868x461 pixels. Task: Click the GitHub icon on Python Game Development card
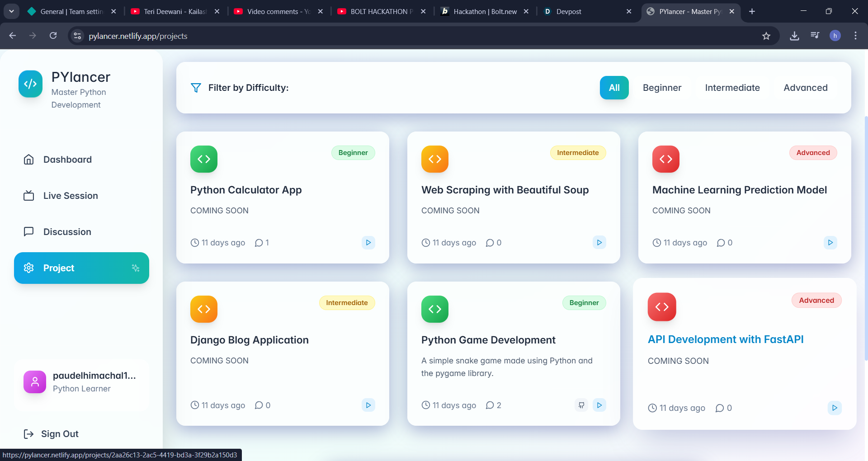[x=581, y=405]
